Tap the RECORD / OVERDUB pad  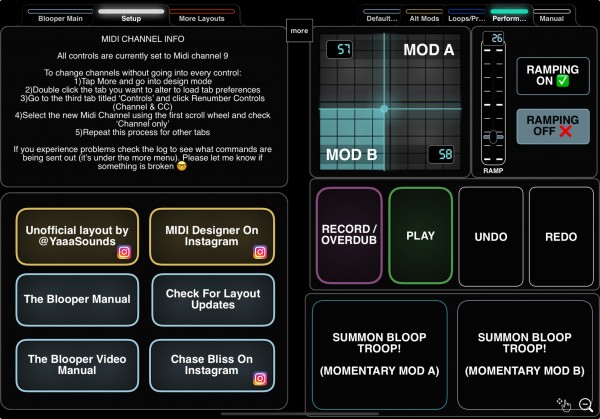click(x=349, y=235)
